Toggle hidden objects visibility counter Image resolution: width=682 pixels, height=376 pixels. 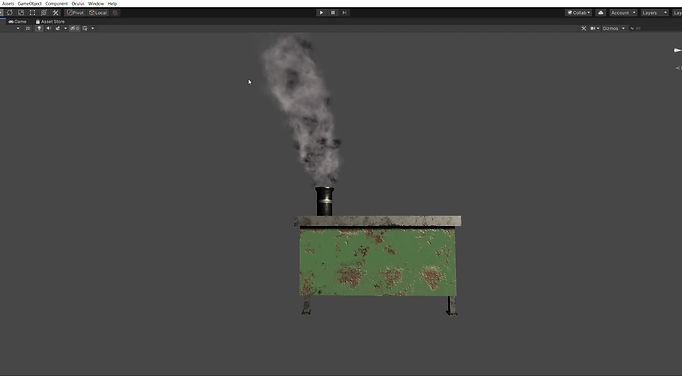coord(75,28)
